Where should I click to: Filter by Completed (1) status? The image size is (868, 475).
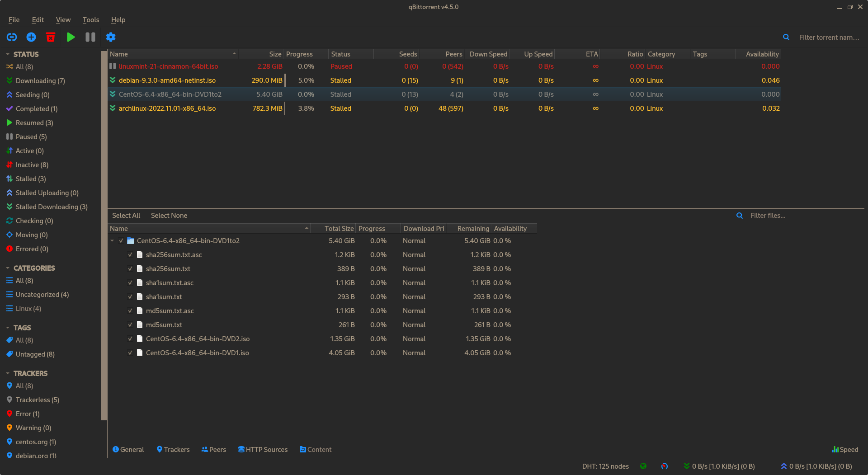37,108
